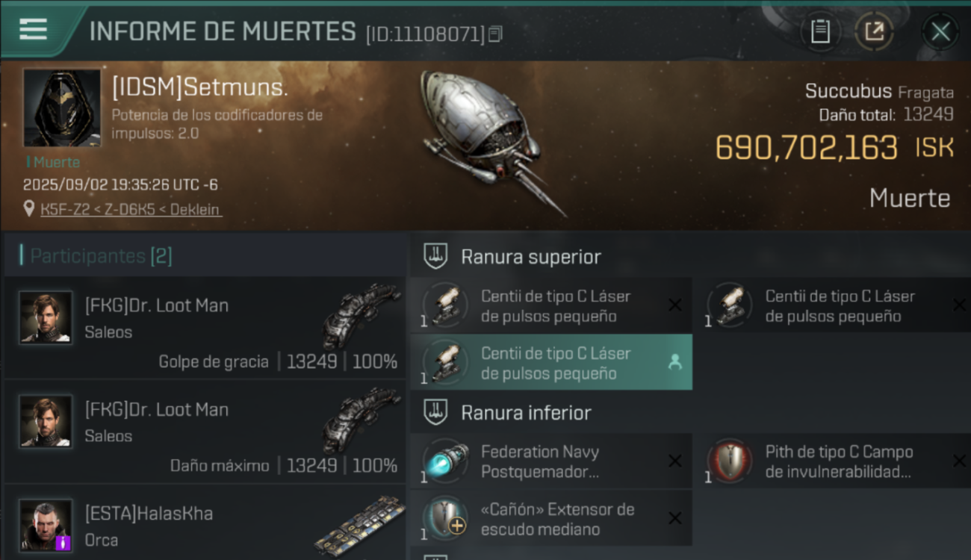Click the Saleos ship icon in Daño máximo row
The height and width of the screenshot is (560, 971).
(362, 420)
